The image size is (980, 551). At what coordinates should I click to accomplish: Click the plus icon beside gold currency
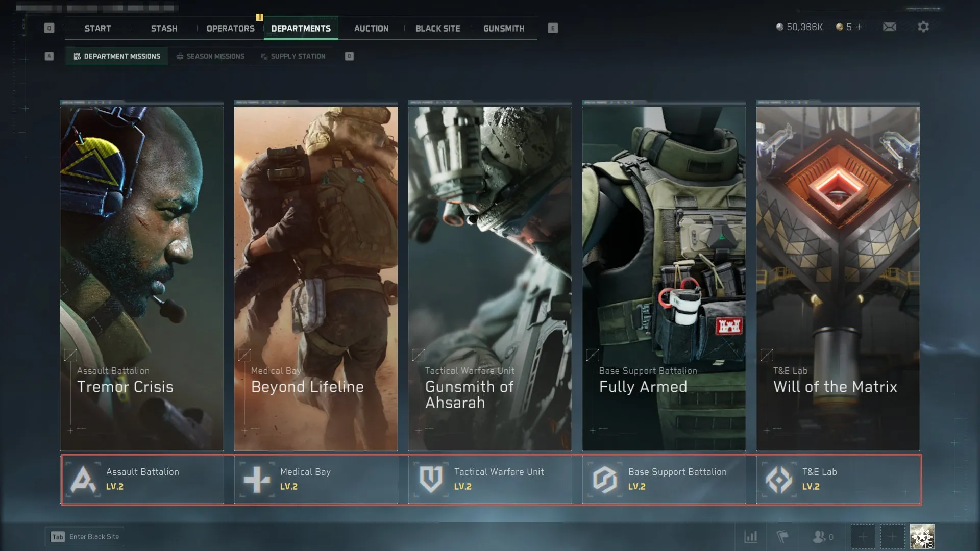tap(859, 27)
